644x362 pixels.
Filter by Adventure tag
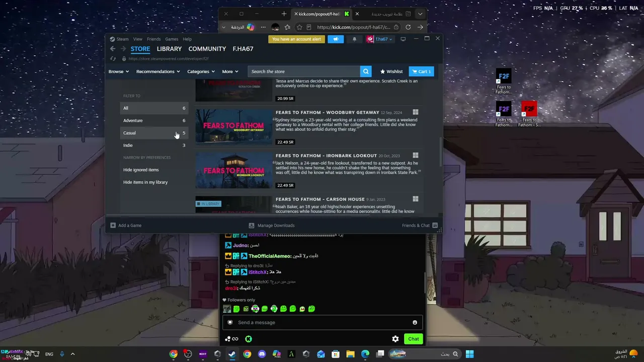point(154,121)
